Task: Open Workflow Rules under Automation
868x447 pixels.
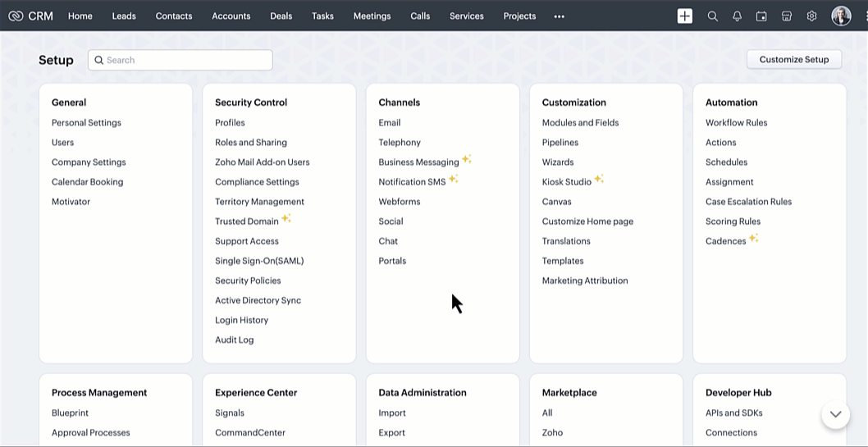Action: tap(736, 122)
